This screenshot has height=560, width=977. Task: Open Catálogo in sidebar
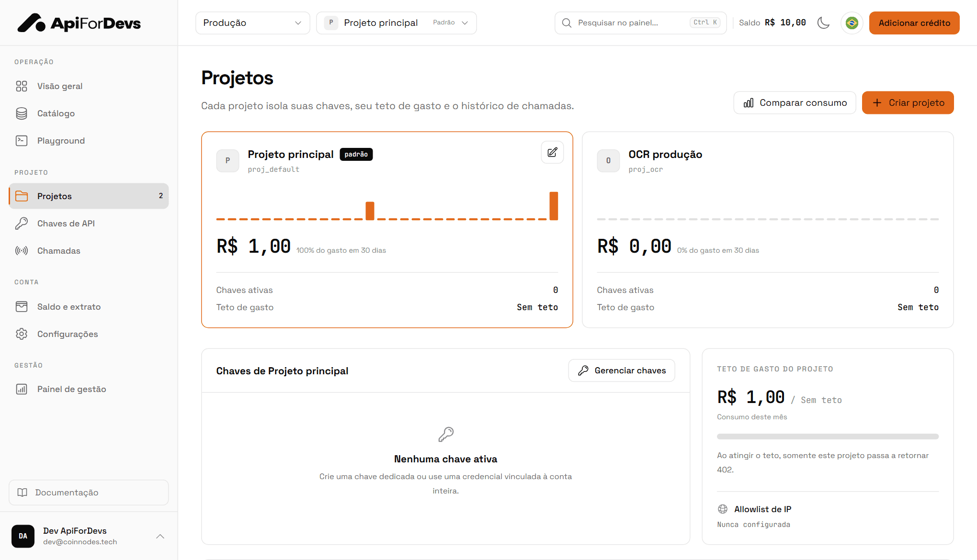tap(89, 113)
